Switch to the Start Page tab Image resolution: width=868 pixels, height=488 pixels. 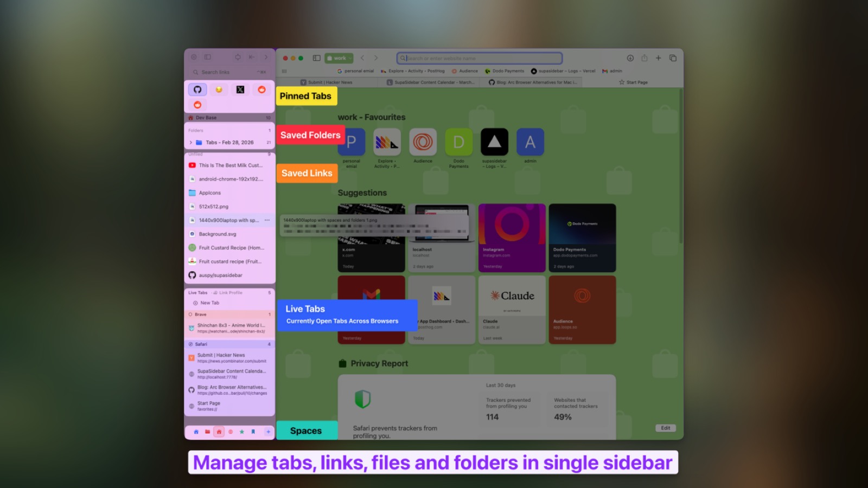coord(633,82)
